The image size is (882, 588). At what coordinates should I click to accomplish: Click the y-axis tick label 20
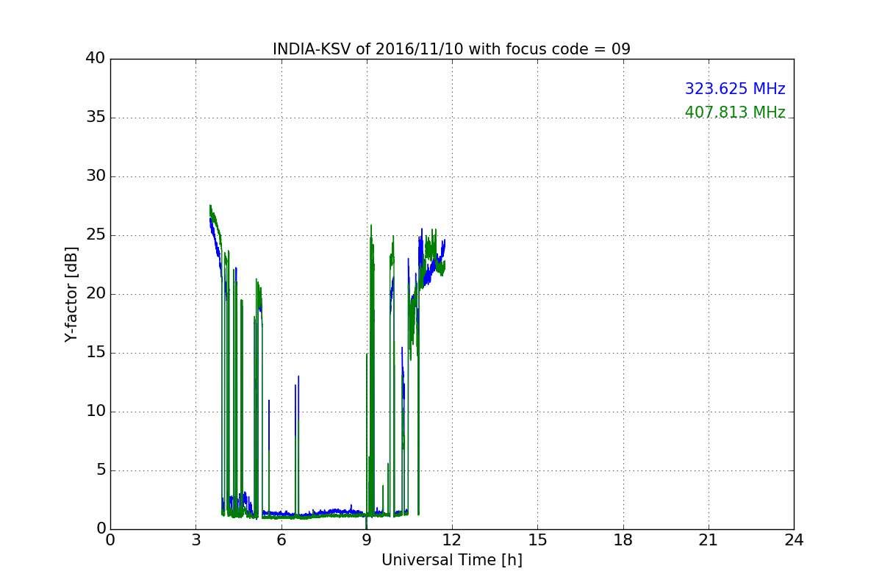click(96, 294)
